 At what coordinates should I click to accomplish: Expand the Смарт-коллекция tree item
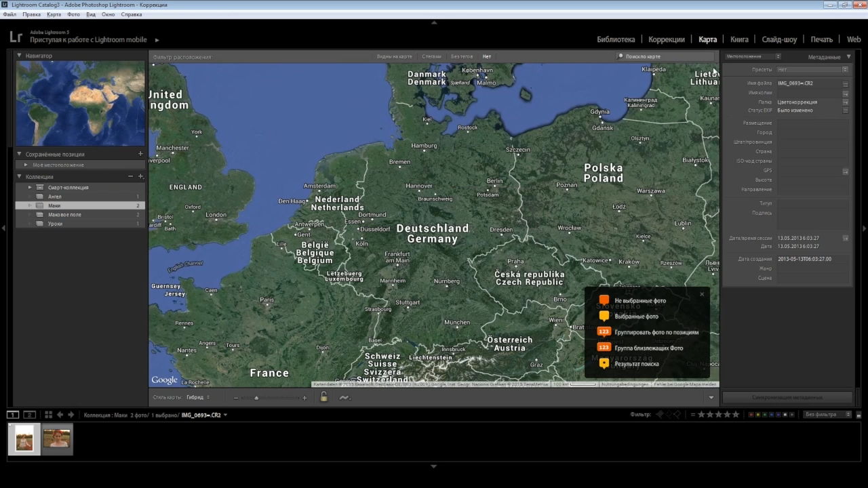pos(29,187)
